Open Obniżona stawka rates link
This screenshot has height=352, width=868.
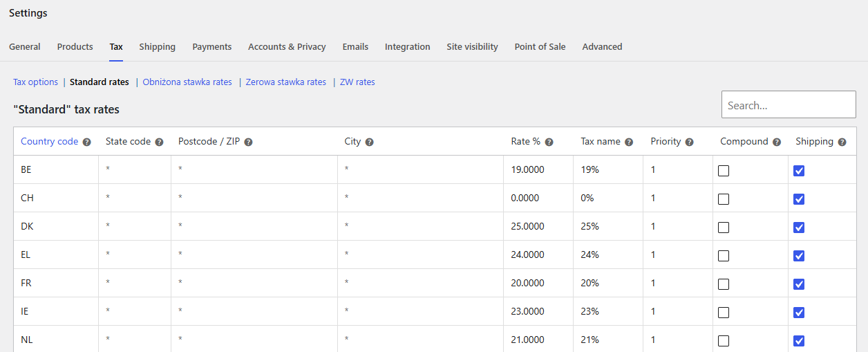pos(187,82)
